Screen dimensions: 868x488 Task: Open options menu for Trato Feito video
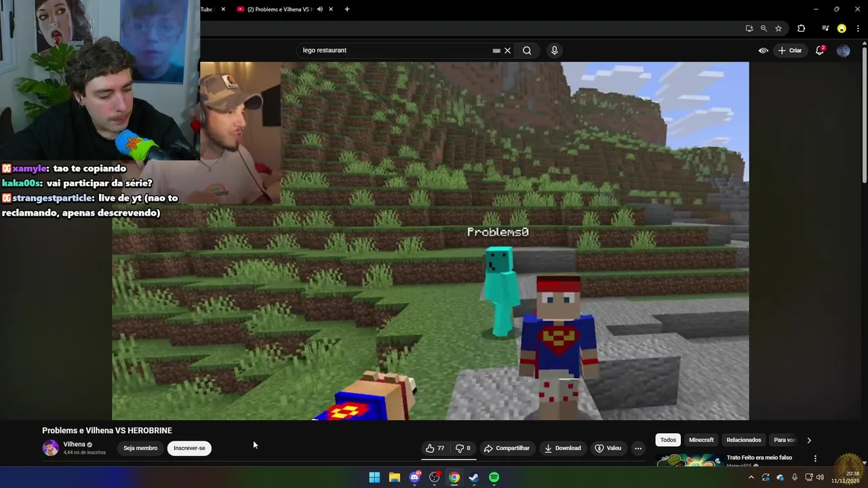[815, 459]
